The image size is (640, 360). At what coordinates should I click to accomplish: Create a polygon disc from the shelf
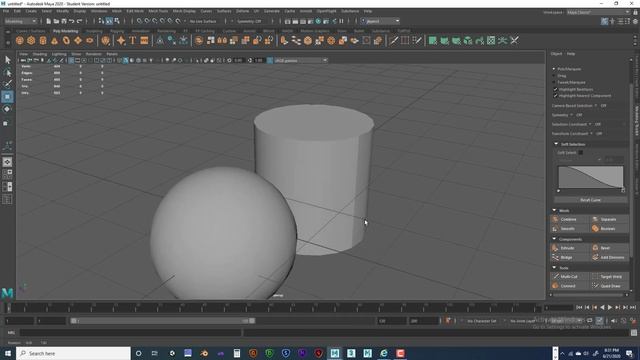point(90,40)
